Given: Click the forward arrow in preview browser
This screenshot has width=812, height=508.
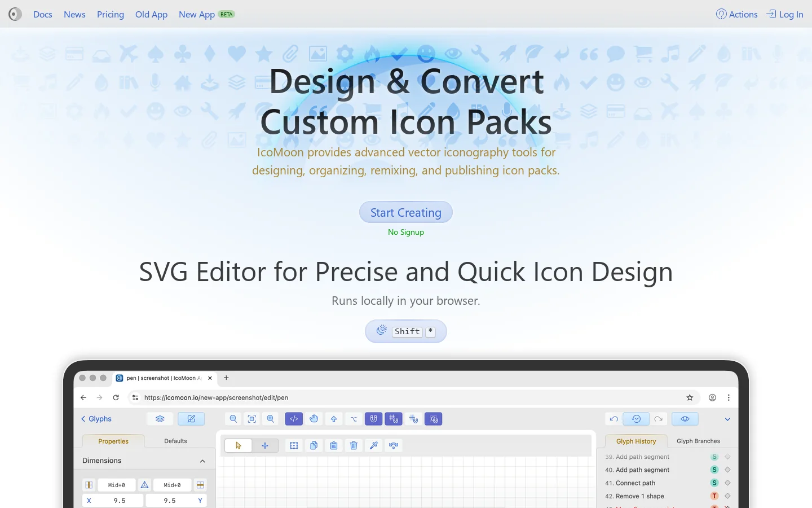Looking at the screenshot, I should pyautogui.click(x=100, y=397).
